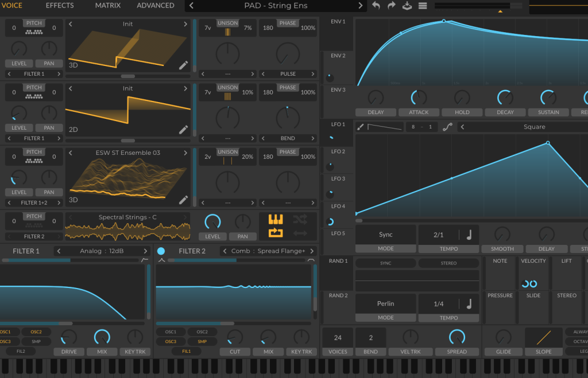The image size is (588, 378).
Task: Open Analog 12dB filter type selector
Action: (x=102, y=251)
